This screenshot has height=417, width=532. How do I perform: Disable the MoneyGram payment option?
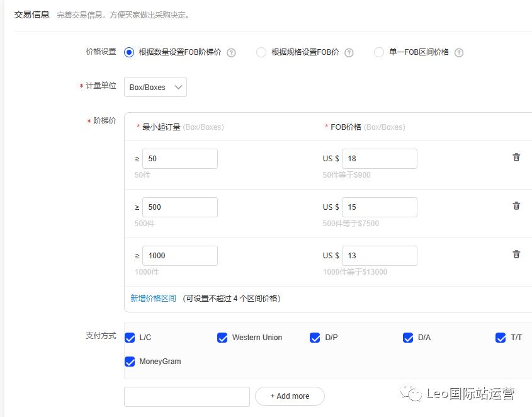click(x=130, y=362)
